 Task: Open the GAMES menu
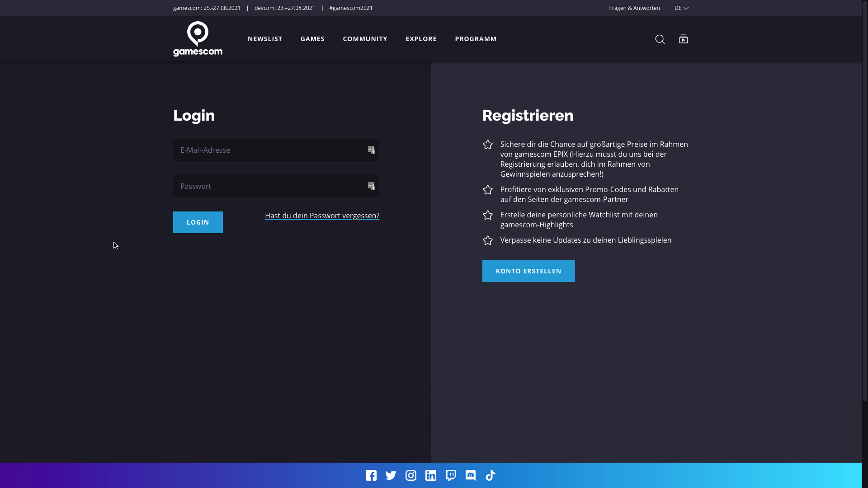pos(312,39)
